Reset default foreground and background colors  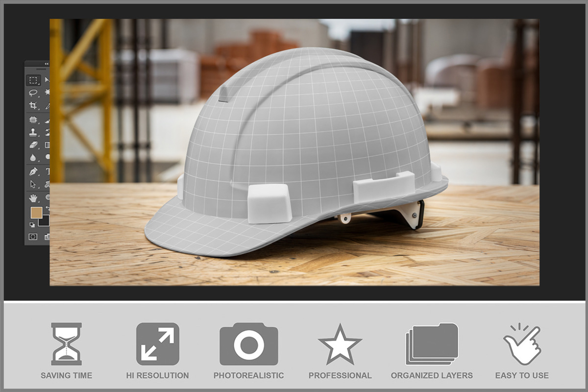[x=32, y=224]
